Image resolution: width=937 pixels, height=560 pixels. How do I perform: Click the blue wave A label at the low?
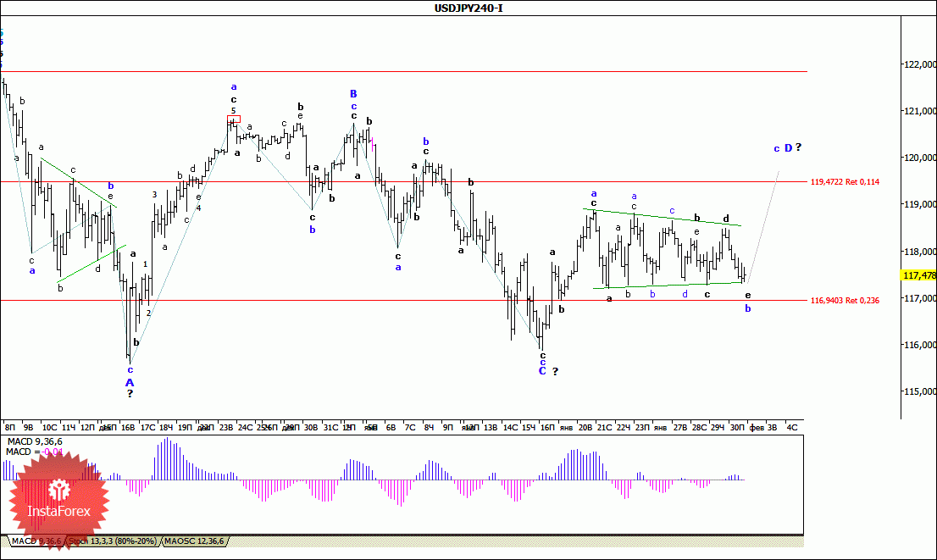[130, 382]
